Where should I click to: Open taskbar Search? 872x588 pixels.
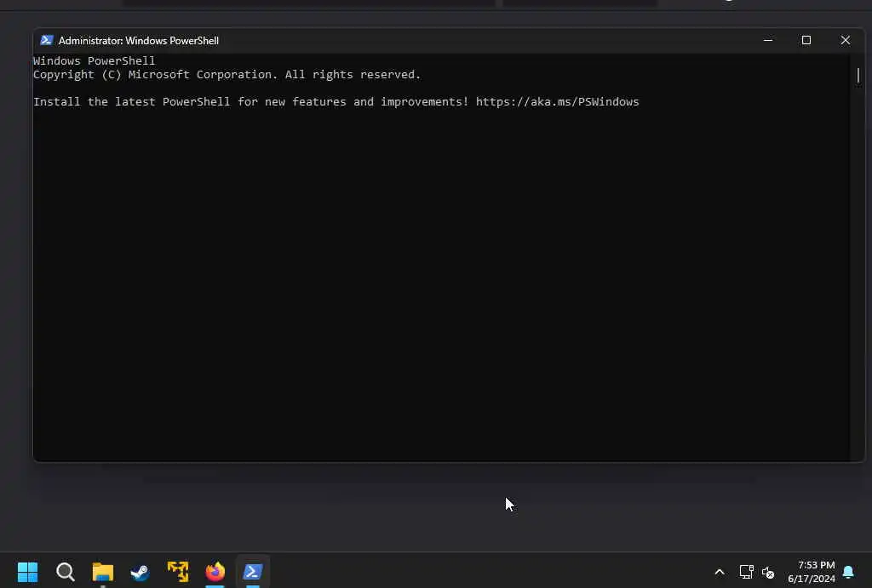click(x=65, y=571)
